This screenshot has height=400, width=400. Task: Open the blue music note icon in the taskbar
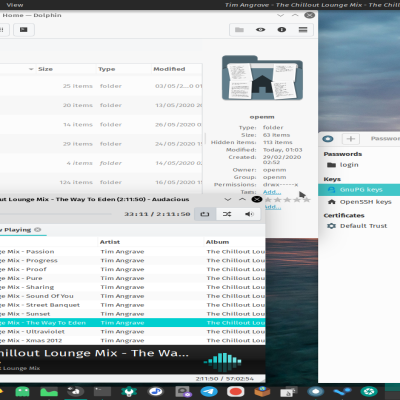156,392
